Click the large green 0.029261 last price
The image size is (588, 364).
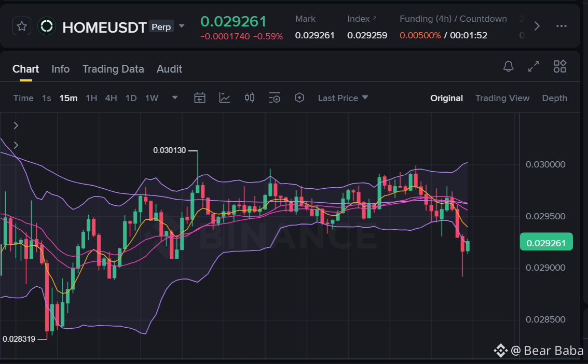pyautogui.click(x=233, y=21)
